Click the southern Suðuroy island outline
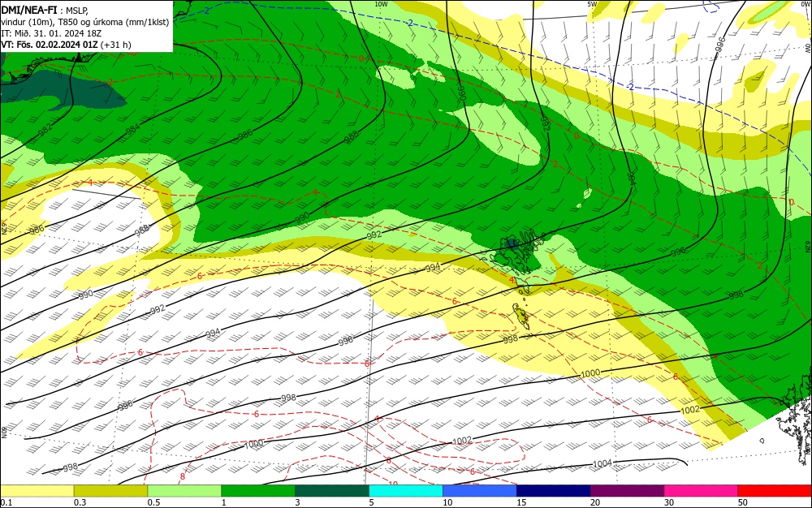The height and width of the screenshot is (508, 812). [x=520, y=315]
